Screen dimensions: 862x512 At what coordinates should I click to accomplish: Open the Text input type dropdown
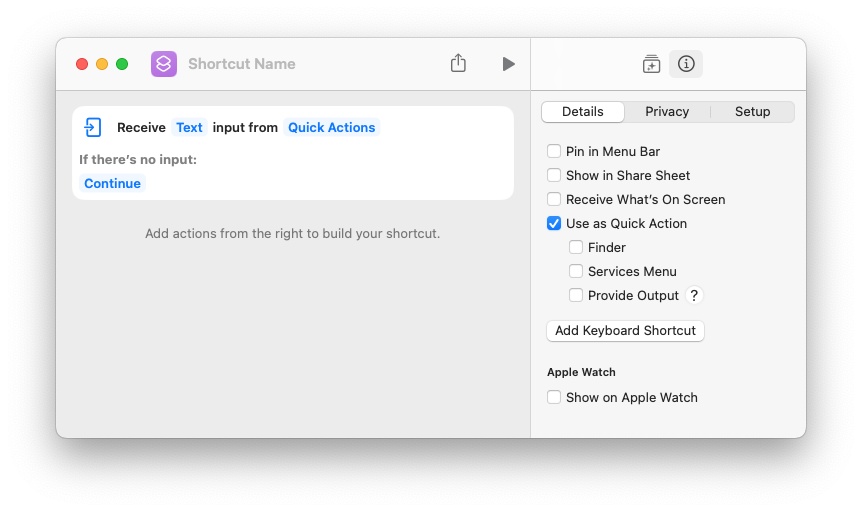click(x=189, y=127)
